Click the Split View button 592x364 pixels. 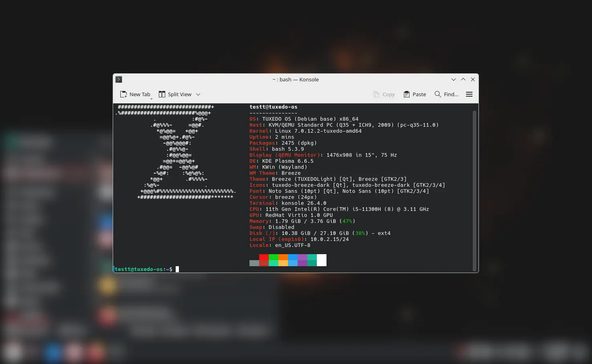175,94
